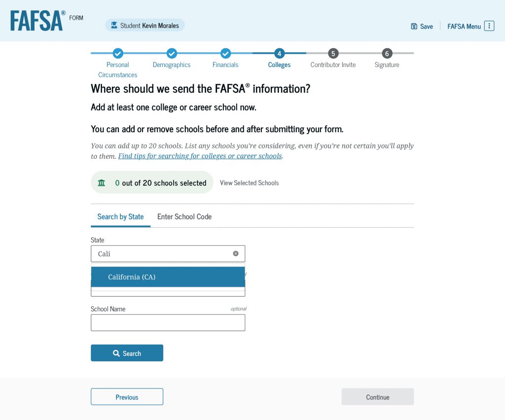Clear the State field using the x icon
The width and height of the screenshot is (505, 420).
(x=236, y=253)
